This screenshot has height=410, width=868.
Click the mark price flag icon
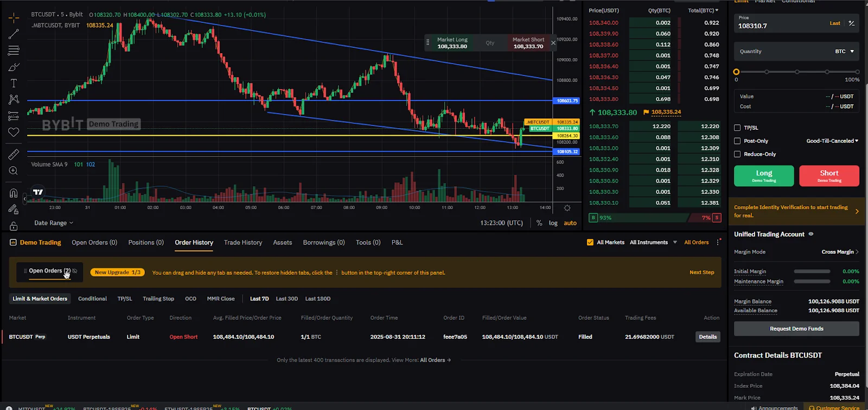click(x=646, y=112)
